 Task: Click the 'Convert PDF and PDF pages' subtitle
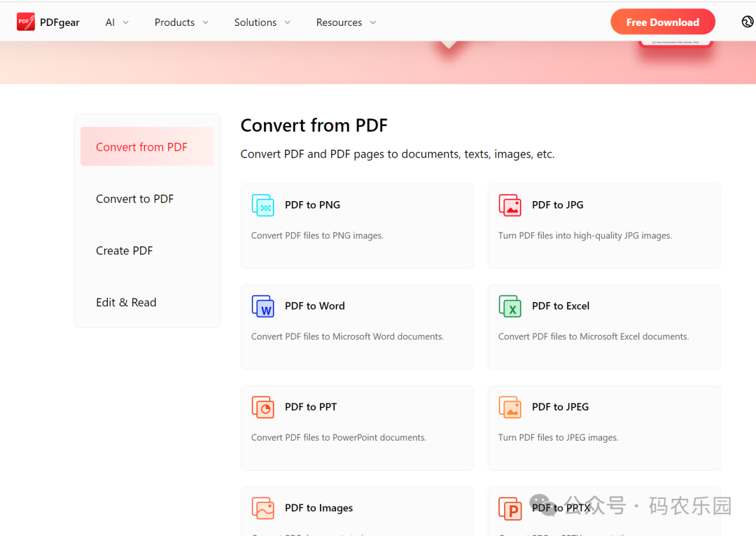(398, 154)
